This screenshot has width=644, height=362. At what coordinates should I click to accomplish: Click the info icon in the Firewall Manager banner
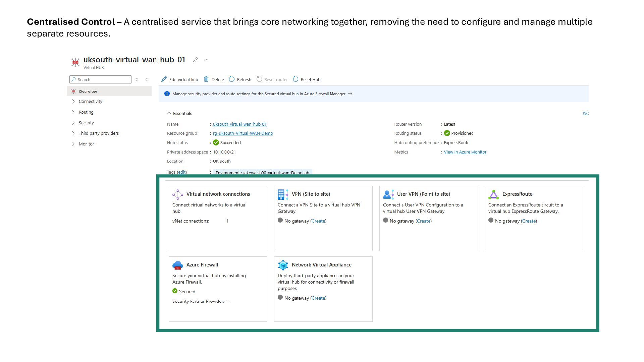(167, 94)
